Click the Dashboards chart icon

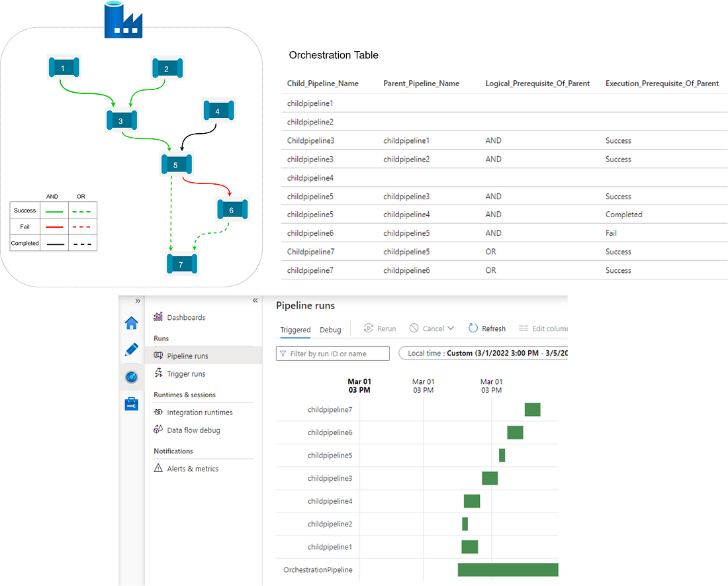pos(158,317)
